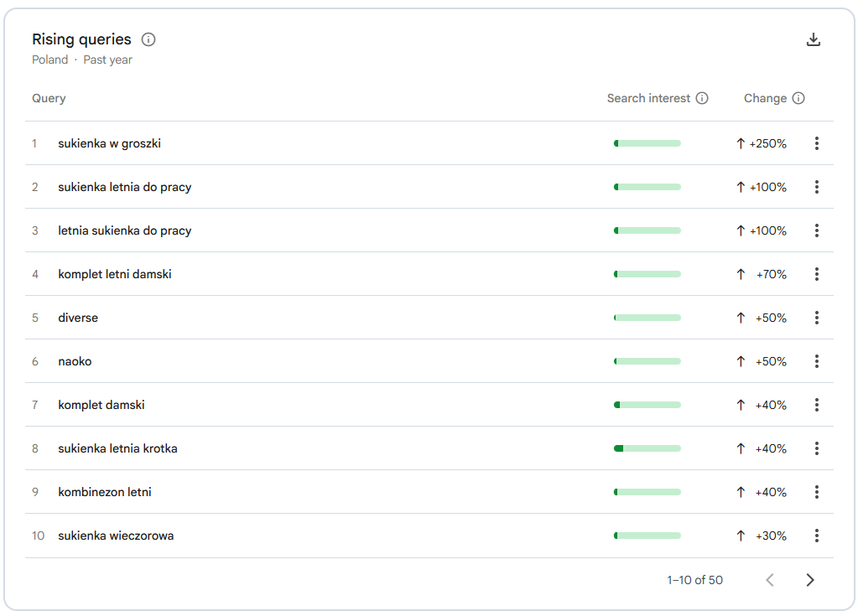Select the query sukienka wieczorowa
Screen dimensions: 858x616
click(116, 536)
